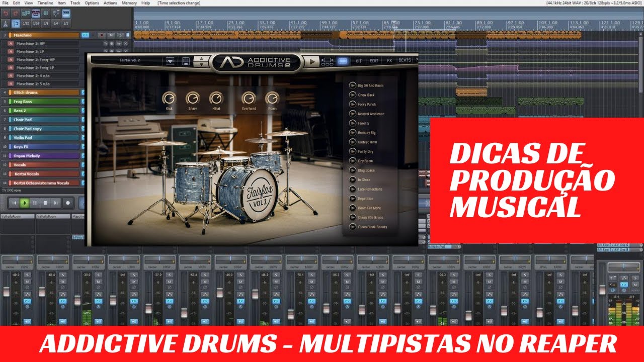Set grid to 1/4 button
Image resolution: width=644 pixels, height=362 pixels.
[x=56, y=24]
